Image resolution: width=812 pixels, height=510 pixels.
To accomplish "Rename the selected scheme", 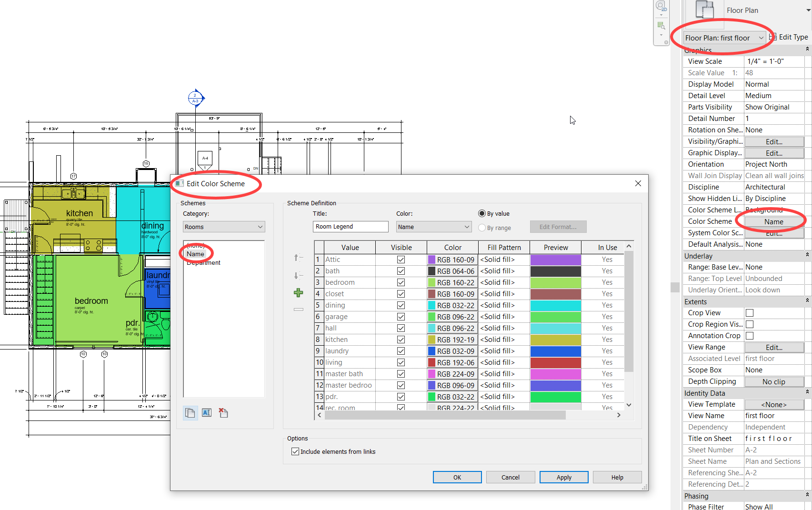I will point(206,412).
